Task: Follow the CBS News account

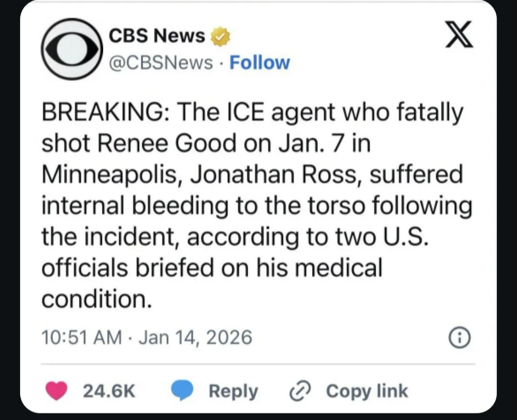Action: (259, 62)
